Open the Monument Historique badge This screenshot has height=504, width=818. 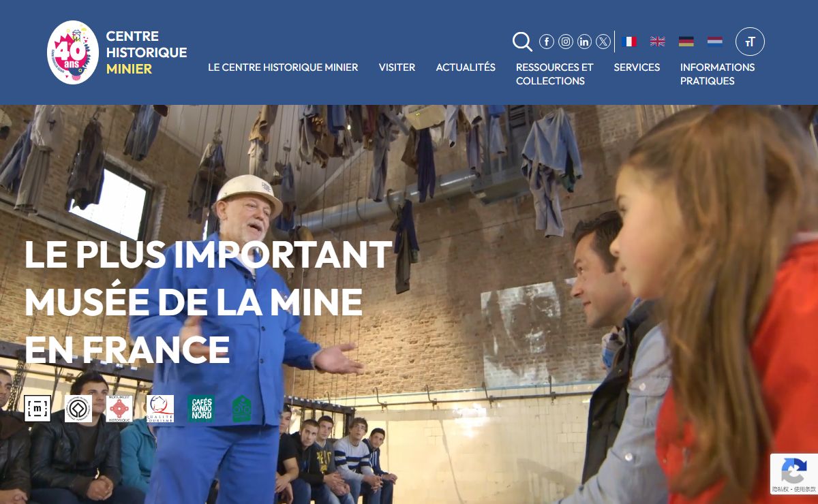[x=119, y=409]
